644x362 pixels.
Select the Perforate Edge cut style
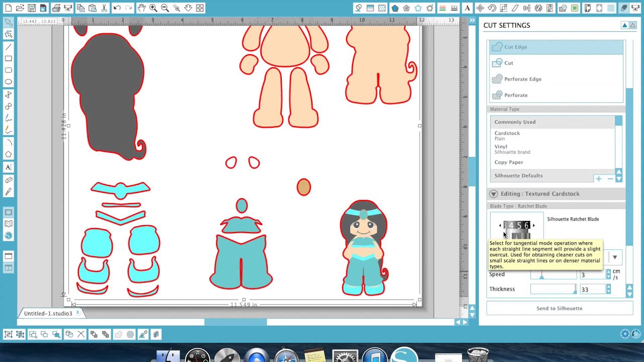(x=556, y=79)
